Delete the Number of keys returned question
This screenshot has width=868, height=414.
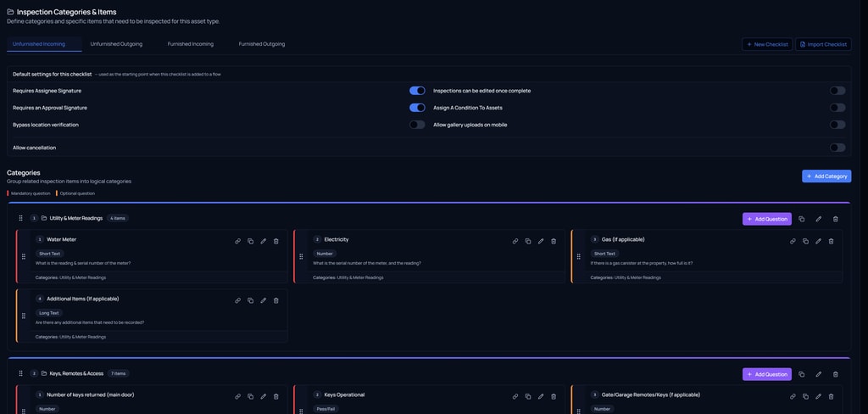tap(276, 396)
